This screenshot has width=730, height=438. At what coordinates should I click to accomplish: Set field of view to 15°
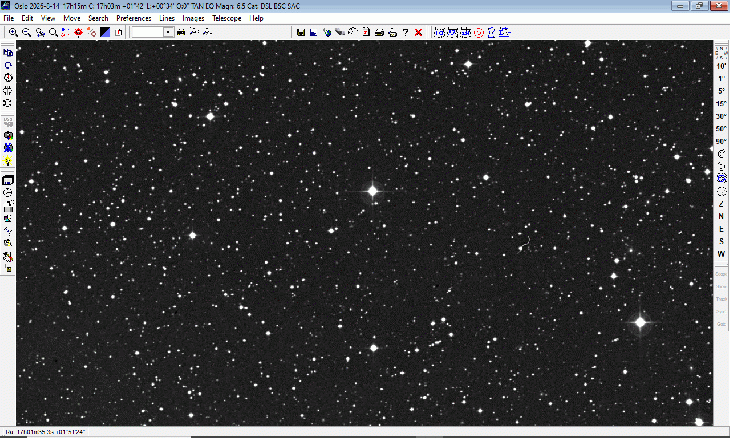point(721,103)
